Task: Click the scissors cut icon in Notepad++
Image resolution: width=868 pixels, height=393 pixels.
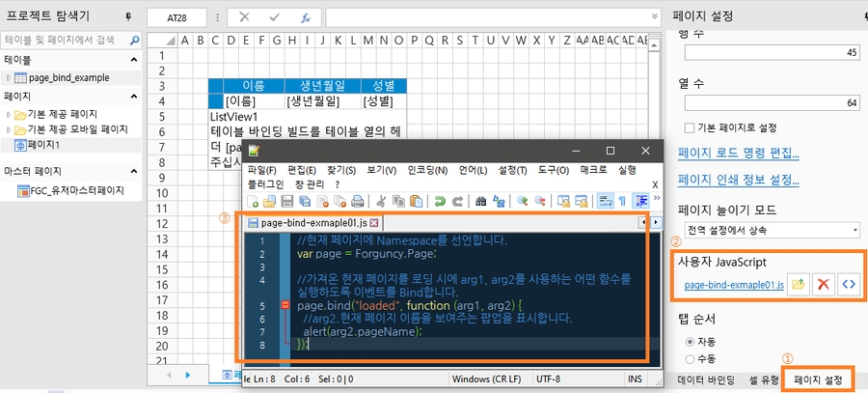Action: click(381, 201)
